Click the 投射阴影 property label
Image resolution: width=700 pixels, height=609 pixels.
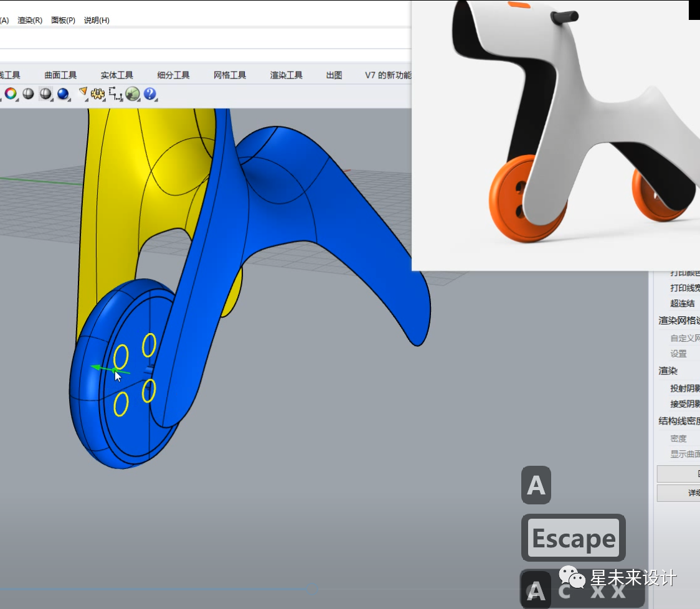[685, 389]
